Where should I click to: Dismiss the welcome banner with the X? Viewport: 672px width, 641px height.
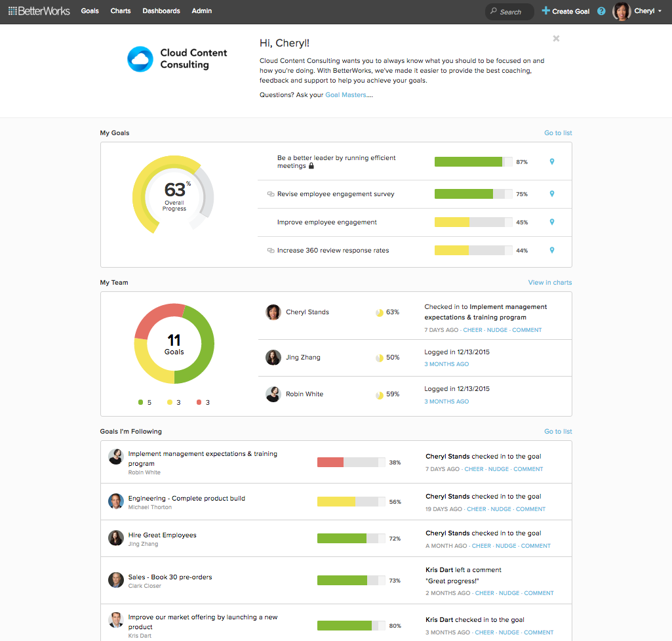(x=556, y=39)
